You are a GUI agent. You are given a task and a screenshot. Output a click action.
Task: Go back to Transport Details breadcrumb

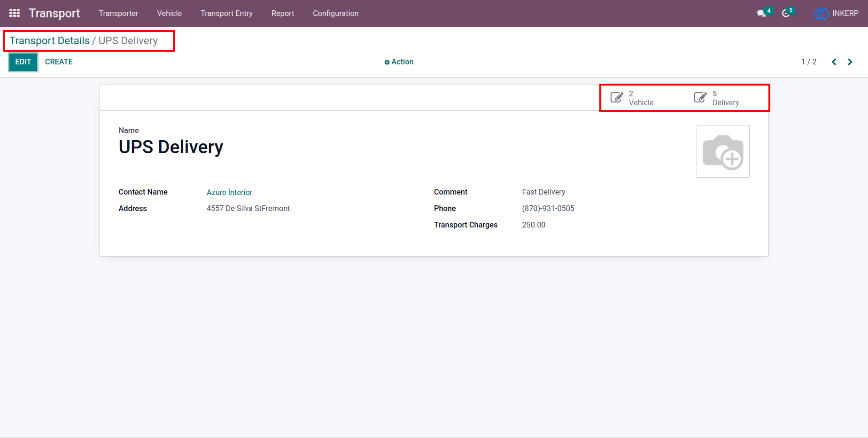pos(49,41)
